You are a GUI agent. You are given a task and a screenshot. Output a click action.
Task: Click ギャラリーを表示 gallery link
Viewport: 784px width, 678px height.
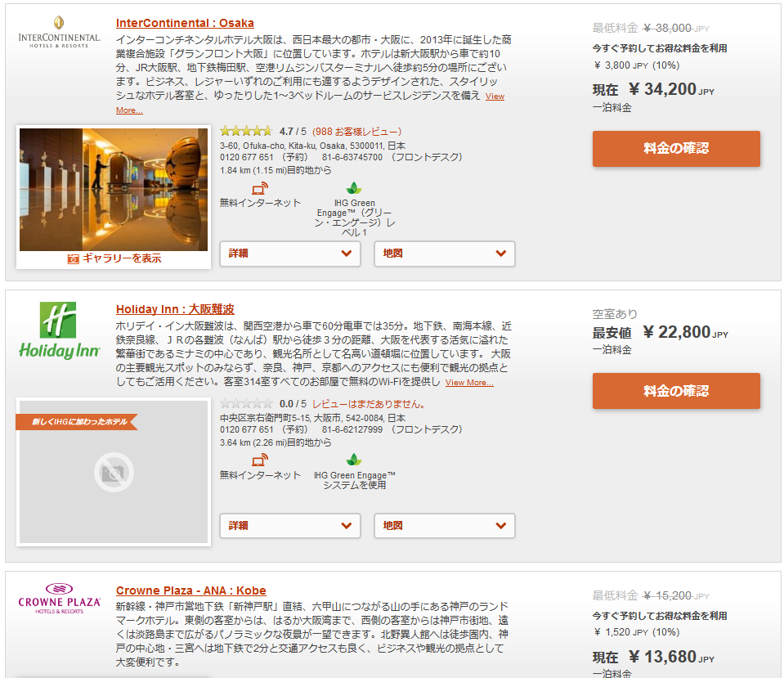coord(122,258)
